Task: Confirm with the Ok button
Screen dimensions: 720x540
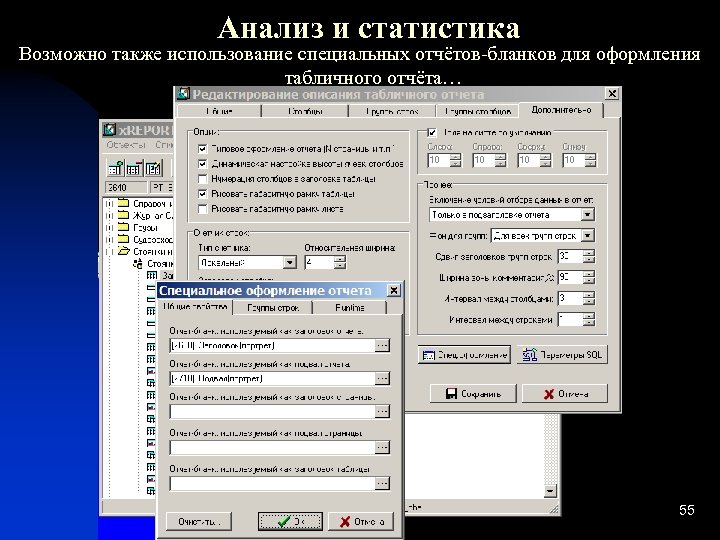Action: (290, 522)
